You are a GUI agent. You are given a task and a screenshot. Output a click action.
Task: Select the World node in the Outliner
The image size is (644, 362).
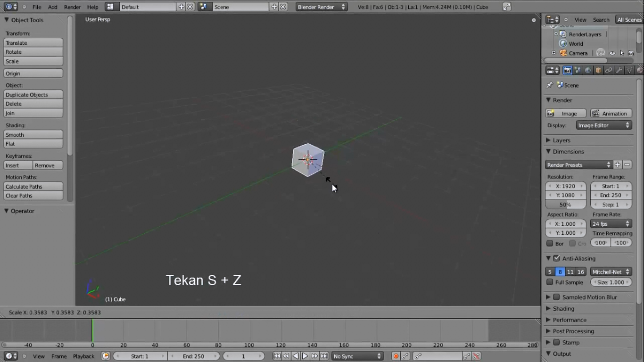[575, 43]
